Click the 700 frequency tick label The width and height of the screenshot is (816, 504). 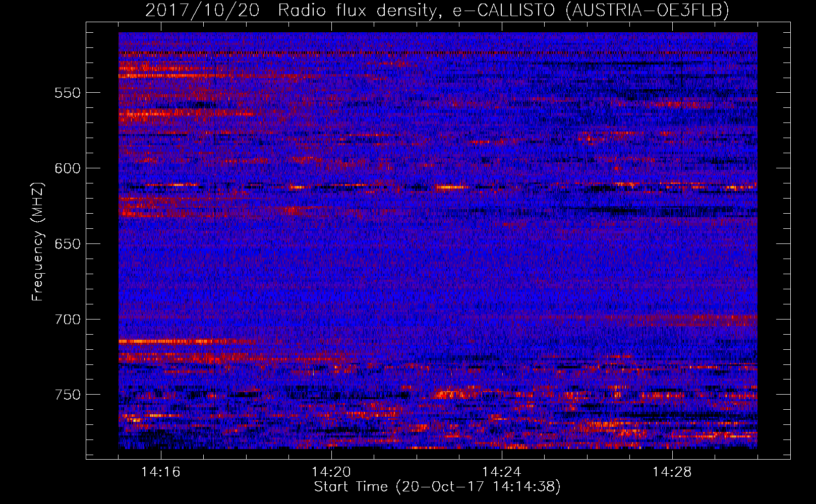67,320
